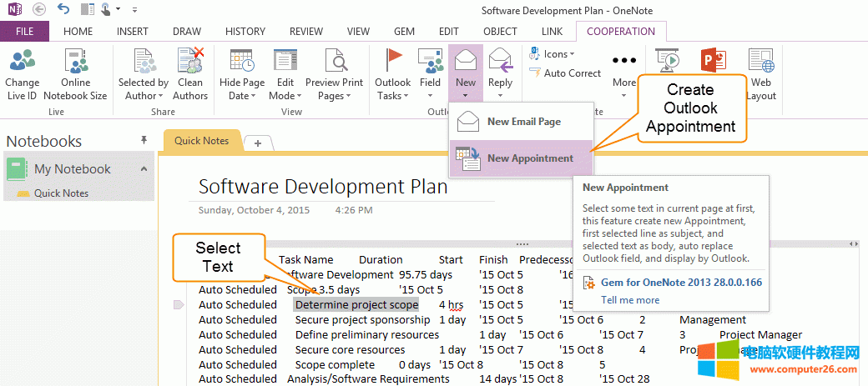
Task: Open the FILE menu
Action: click(x=24, y=32)
